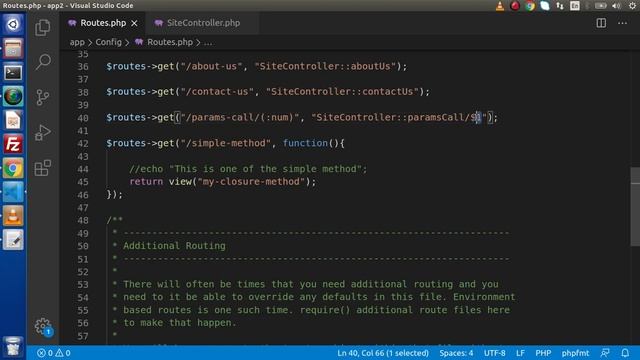Screen dimensions: 640x360
Task: Click the phpfmt status bar item
Action: pyautogui.click(x=575, y=353)
